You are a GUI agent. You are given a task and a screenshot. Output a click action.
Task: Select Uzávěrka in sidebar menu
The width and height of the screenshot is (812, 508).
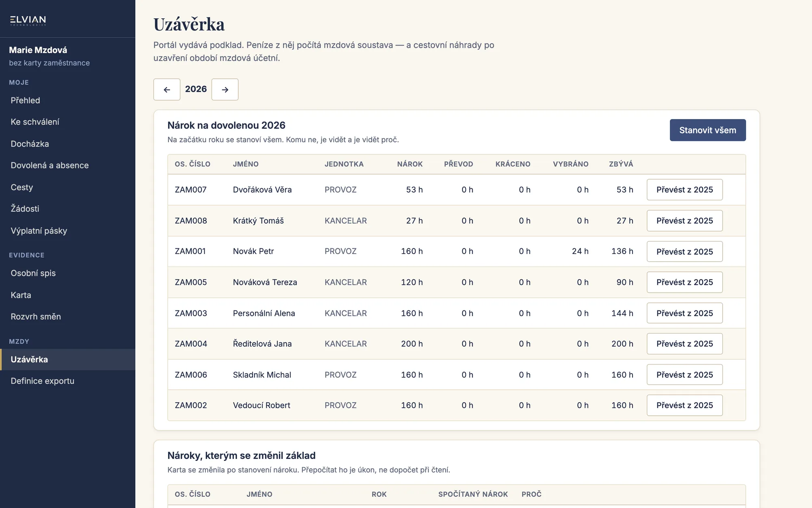pyautogui.click(x=67, y=359)
